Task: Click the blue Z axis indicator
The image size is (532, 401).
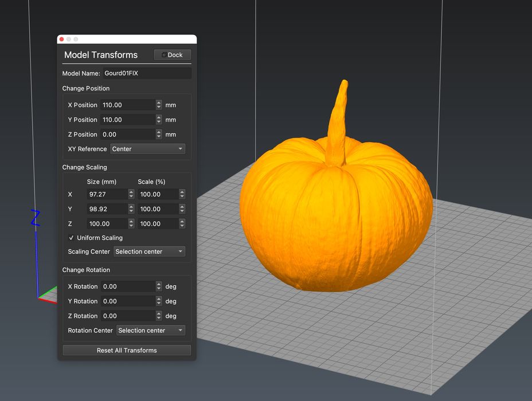Action: coord(36,218)
